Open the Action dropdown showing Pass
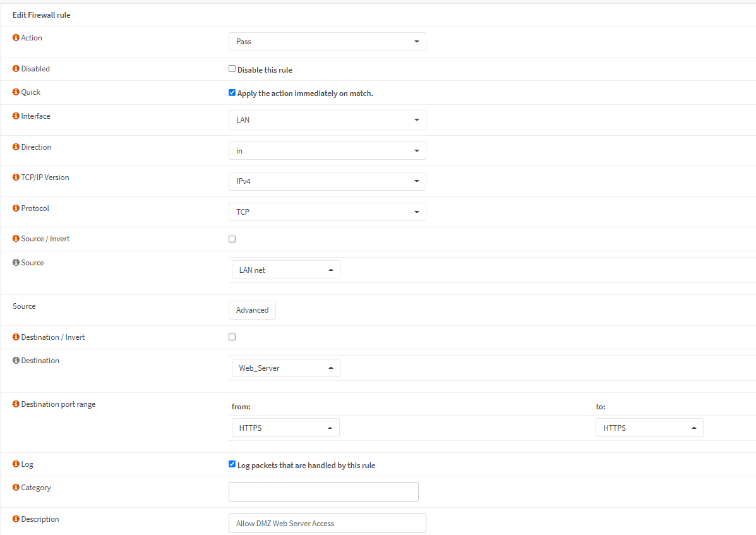756x535 pixels. click(327, 42)
